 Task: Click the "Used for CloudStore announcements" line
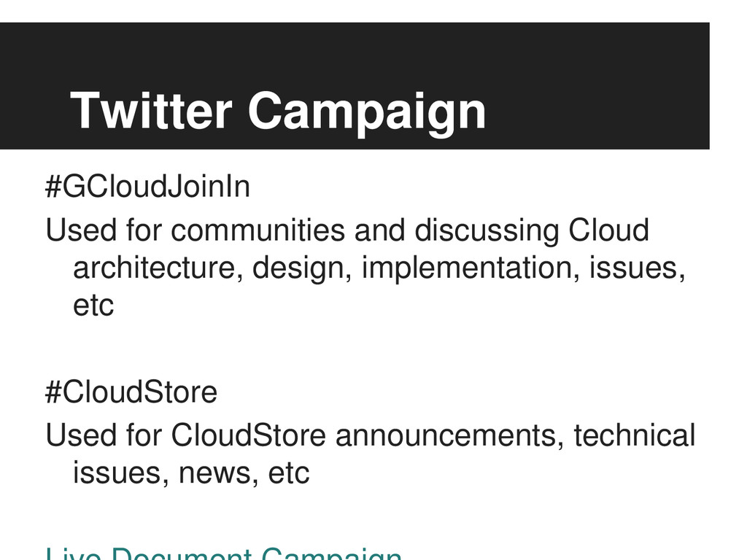coord(371,435)
